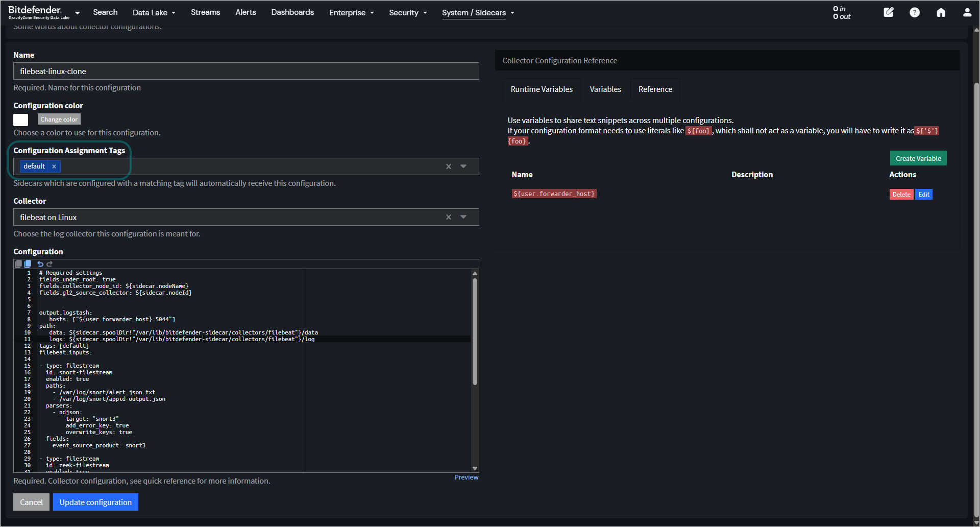This screenshot has width=980, height=527.
Task: Go to Search in the navigation bar
Action: click(x=105, y=12)
